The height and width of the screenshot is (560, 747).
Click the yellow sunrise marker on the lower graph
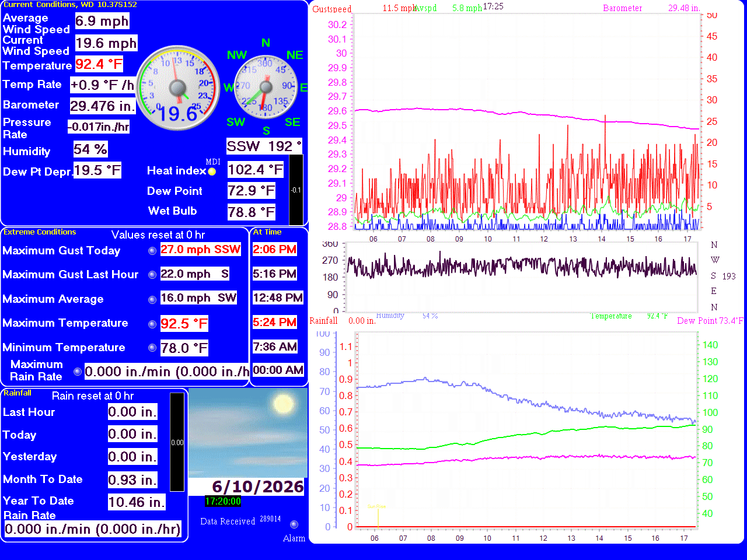(x=378, y=516)
